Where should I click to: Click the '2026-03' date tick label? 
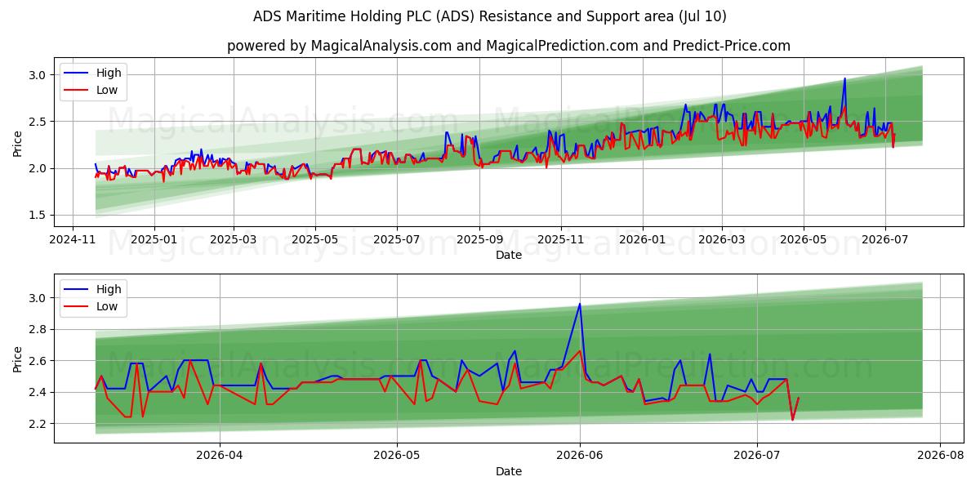(x=721, y=240)
